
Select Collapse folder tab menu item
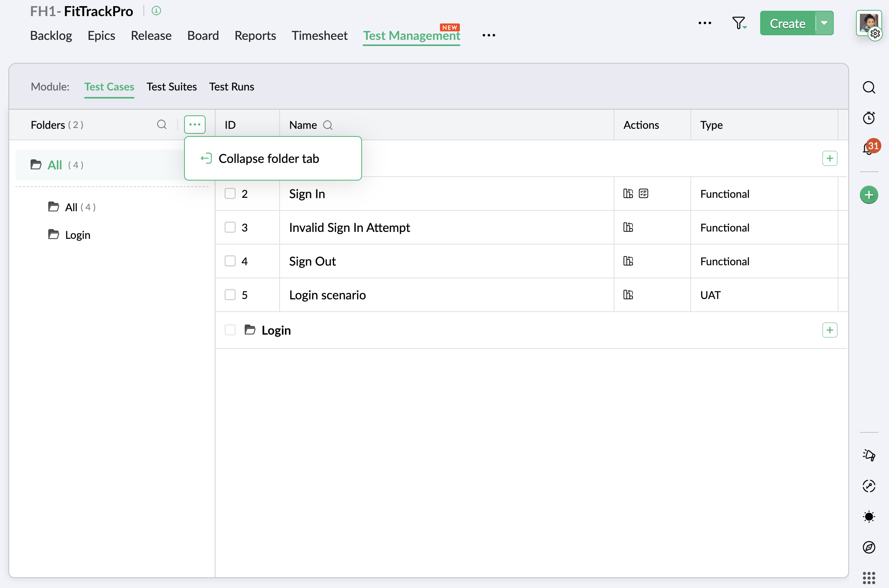pyautogui.click(x=268, y=158)
